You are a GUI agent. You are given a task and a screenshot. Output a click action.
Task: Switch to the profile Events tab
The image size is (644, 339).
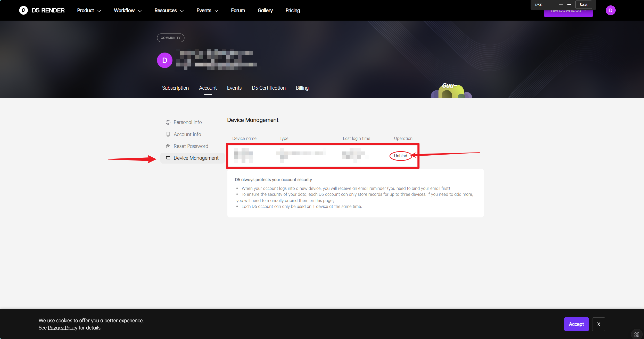tap(234, 88)
